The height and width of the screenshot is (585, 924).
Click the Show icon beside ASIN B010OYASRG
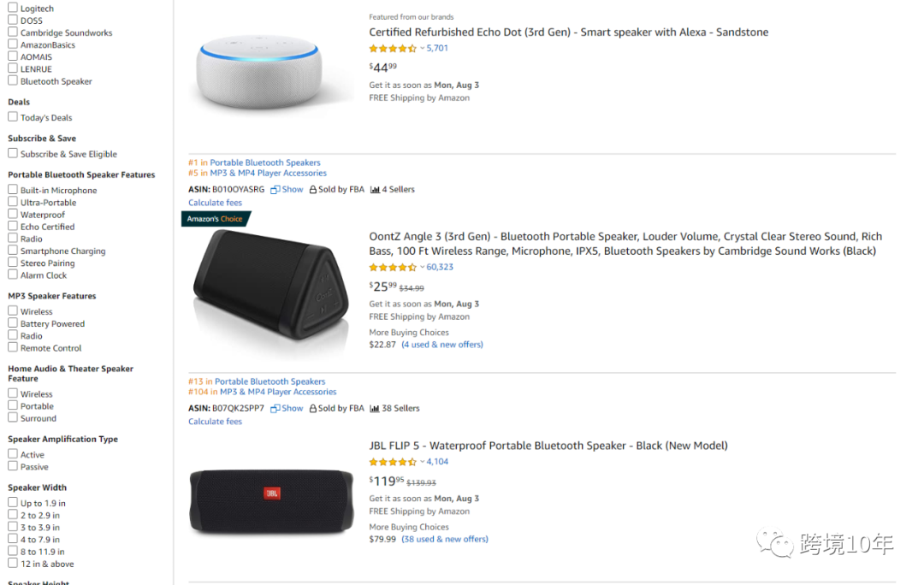[x=275, y=190]
